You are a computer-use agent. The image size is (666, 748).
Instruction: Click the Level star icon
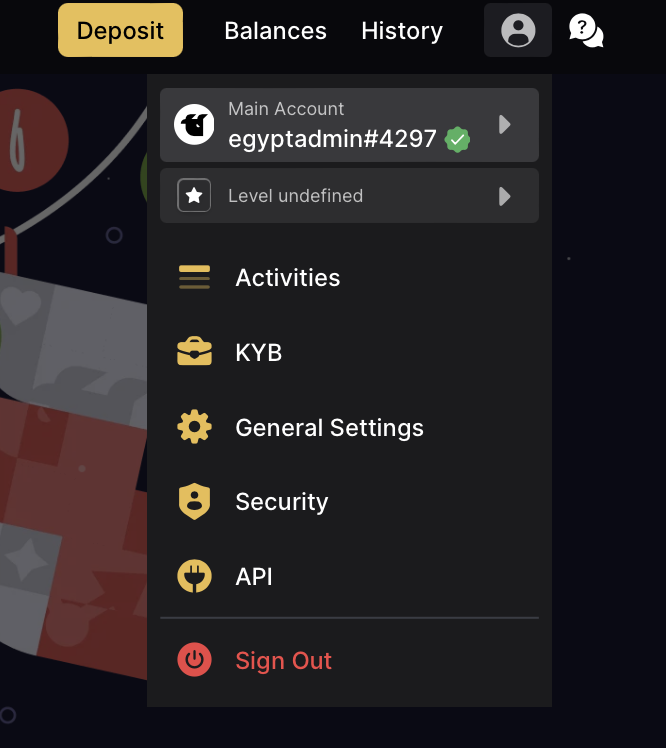(x=194, y=195)
